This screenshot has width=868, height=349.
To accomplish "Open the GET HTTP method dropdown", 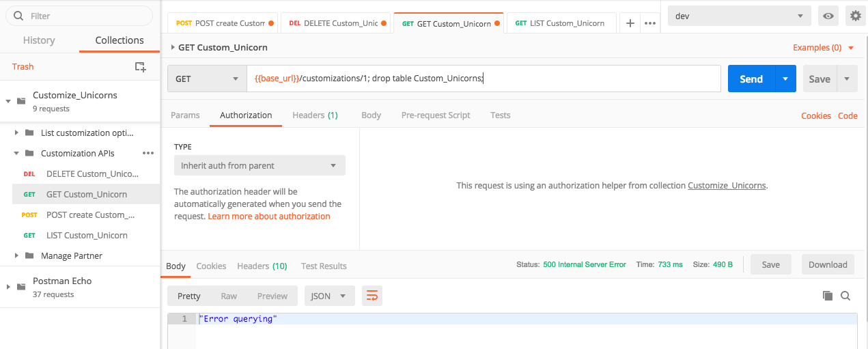I will tap(207, 79).
